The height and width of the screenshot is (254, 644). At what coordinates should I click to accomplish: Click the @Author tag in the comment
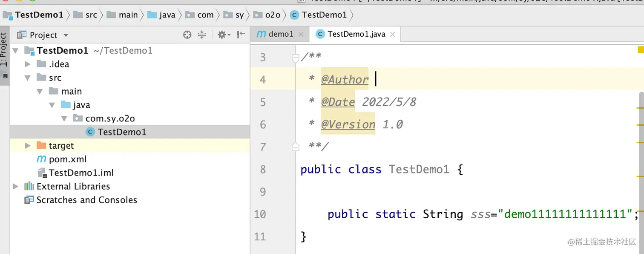coord(345,79)
